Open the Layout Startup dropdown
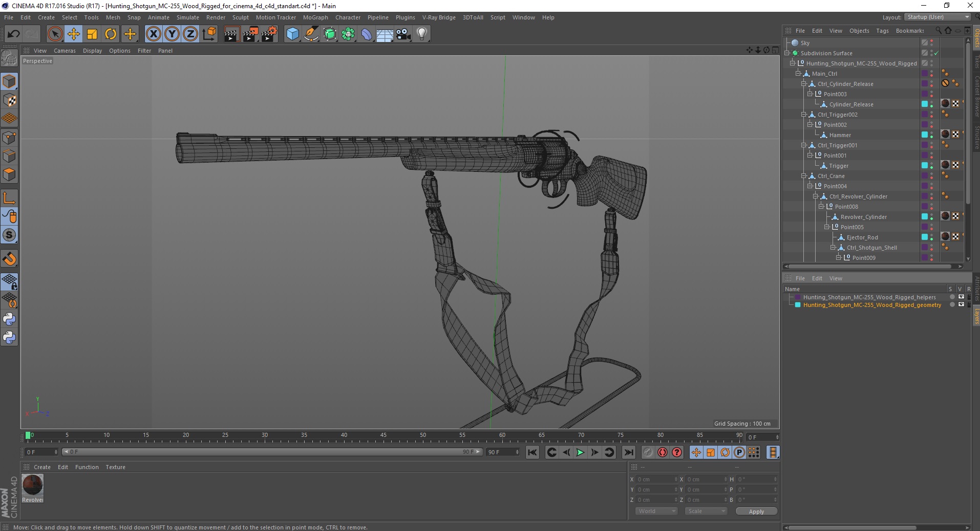The width and height of the screenshot is (980, 531). click(x=937, y=17)
